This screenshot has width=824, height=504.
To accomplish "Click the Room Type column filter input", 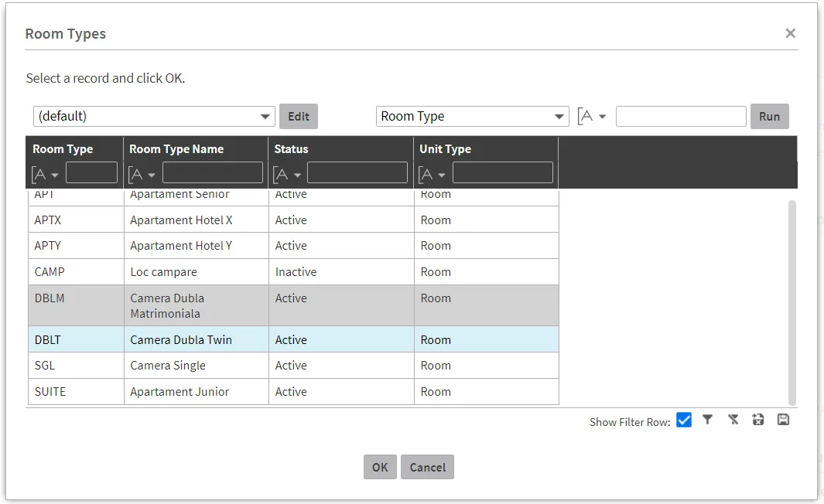I will (91, 172).
